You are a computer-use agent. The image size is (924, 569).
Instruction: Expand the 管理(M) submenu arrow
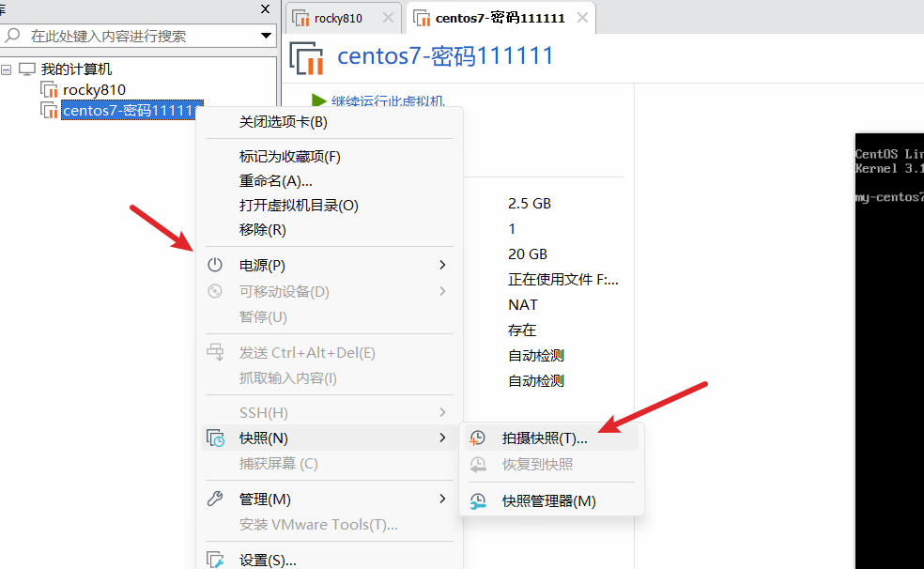[442, 499]
